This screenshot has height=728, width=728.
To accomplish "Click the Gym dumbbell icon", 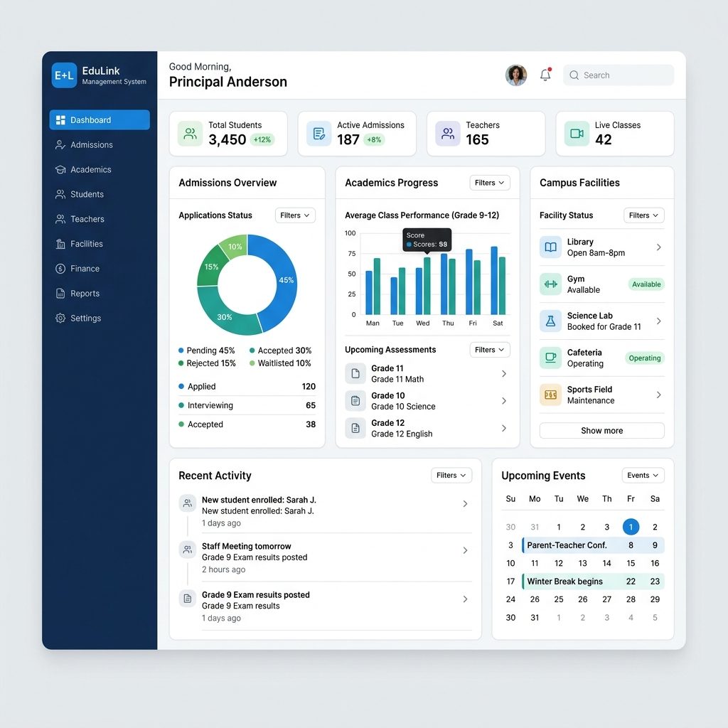I will tap(551, 284).
